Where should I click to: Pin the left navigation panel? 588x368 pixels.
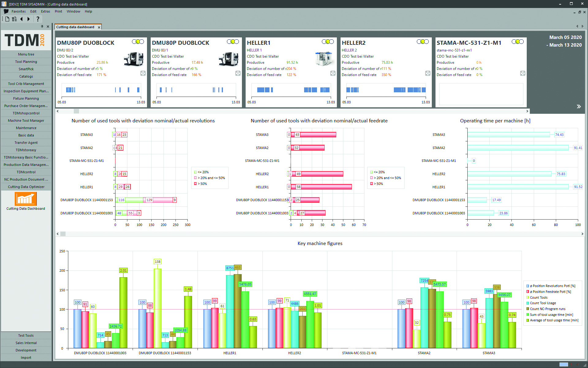pyautogui.click(x=42, y=27)
